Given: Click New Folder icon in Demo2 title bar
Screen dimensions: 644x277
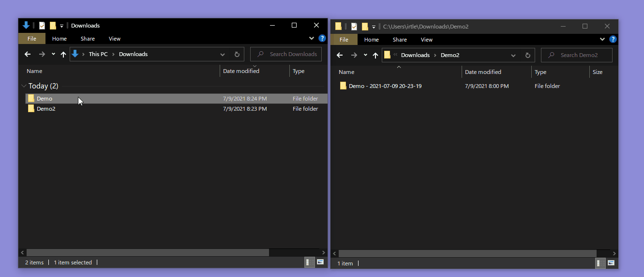Looking at the screenshot, I should (x=365, y=27).
